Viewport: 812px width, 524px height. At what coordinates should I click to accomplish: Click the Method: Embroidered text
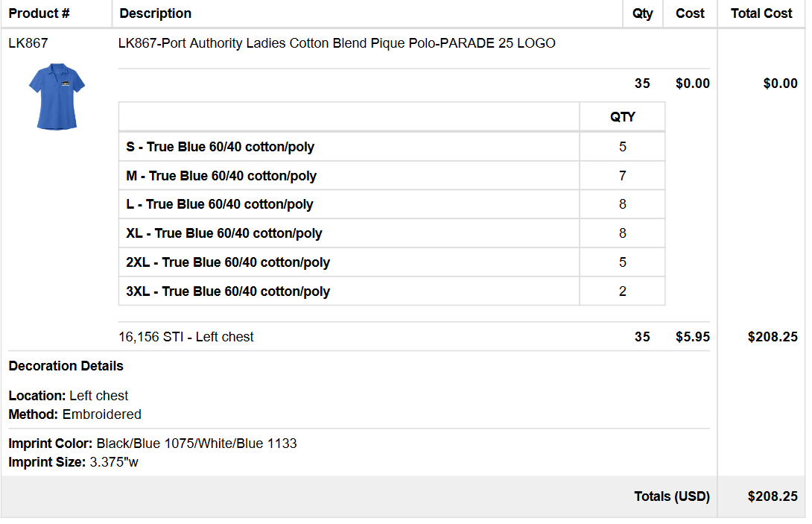(x=74, y=414)
